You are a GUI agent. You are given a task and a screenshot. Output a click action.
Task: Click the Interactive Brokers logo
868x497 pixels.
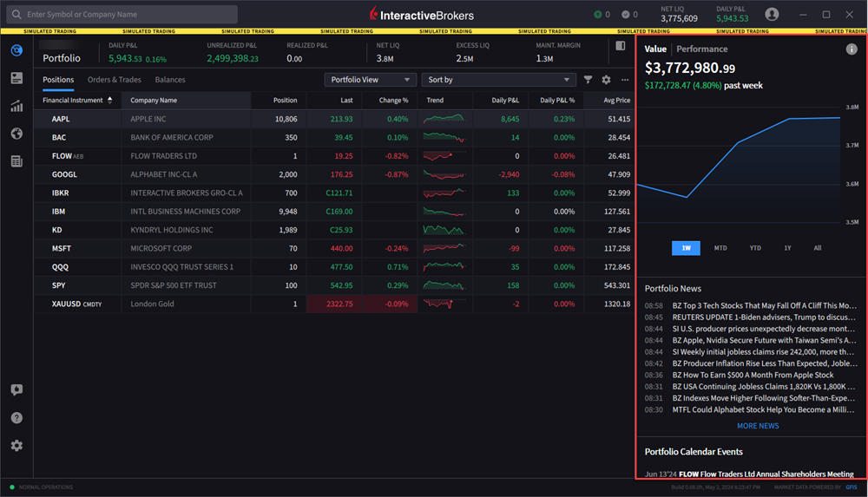click(421, 15)
